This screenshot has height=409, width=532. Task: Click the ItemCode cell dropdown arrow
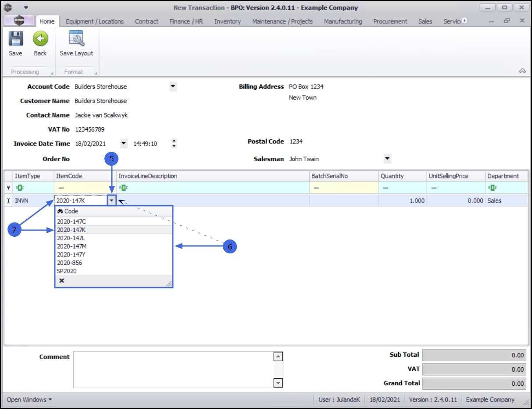[112, 201]
